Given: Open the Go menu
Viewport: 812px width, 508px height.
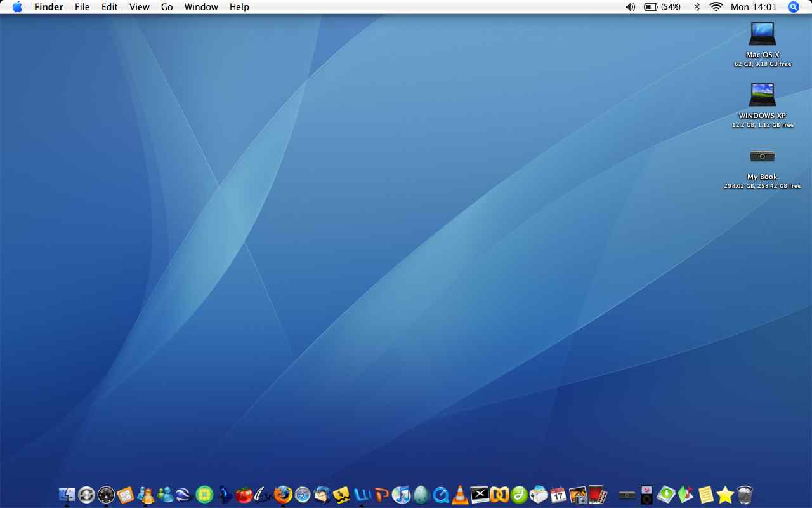Looking at the screenshot, I should tap(167, 7).
